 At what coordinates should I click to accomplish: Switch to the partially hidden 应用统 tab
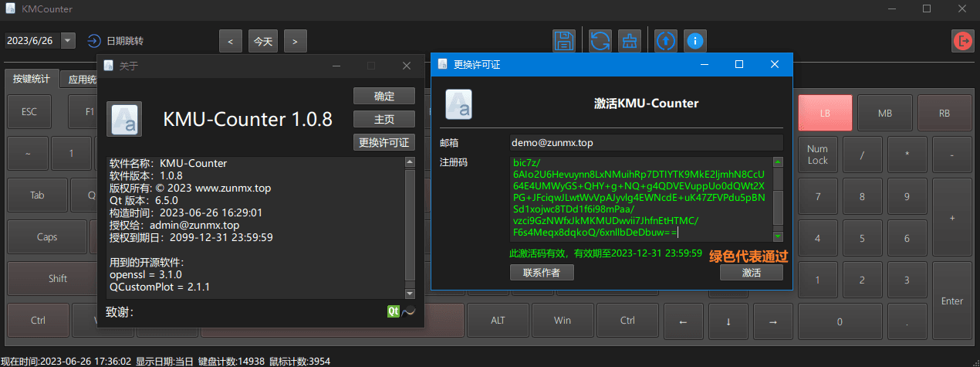[x=79, y=80]
